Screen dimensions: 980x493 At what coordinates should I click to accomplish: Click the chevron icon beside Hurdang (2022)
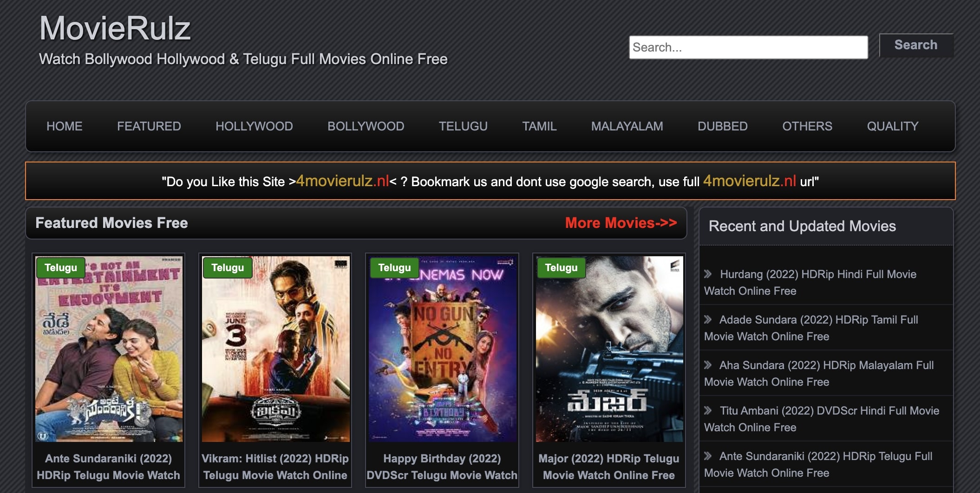point(708,274)
